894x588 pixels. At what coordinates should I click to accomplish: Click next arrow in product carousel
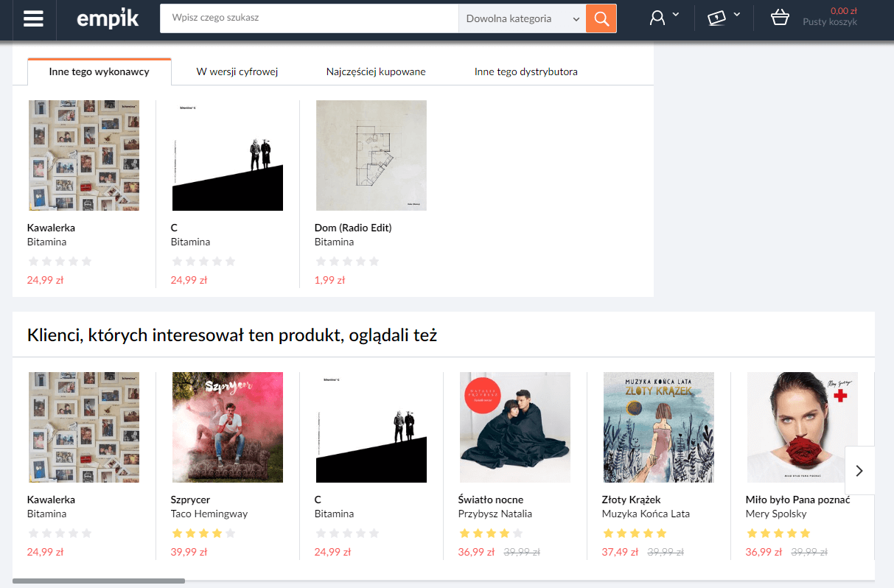click(x=859, y=470)
